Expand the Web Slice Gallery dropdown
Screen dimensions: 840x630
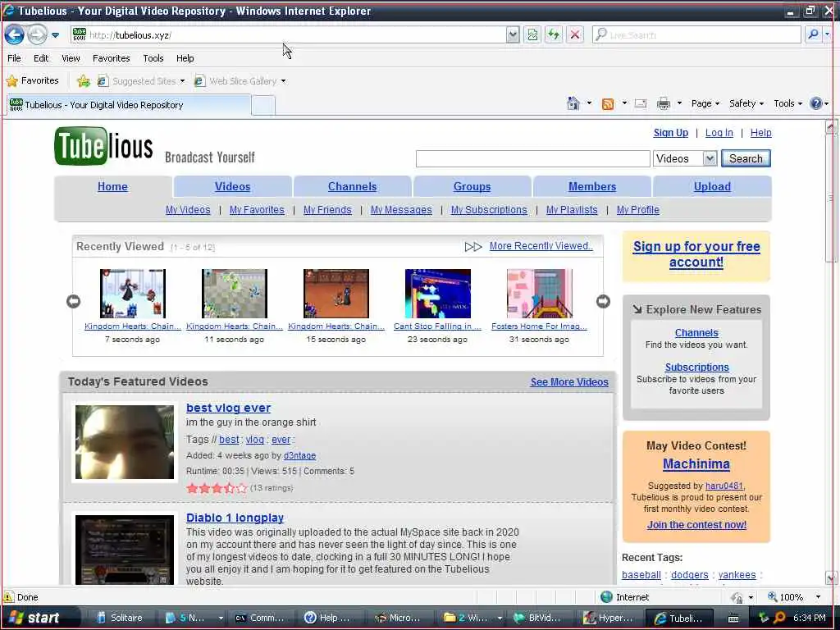283,81
